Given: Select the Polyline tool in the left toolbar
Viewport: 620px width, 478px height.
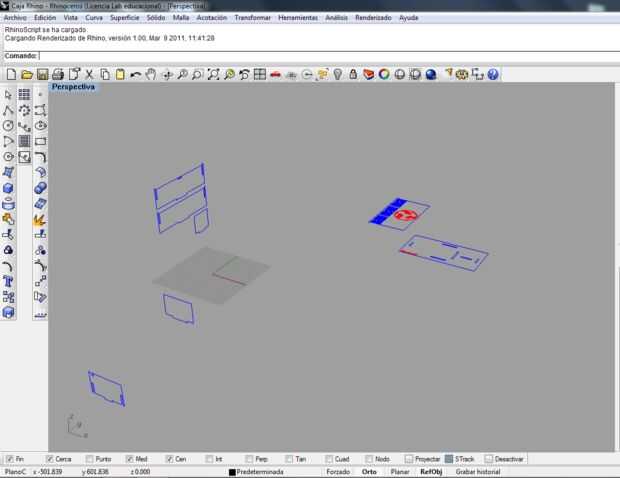Looking at the screenshot, I should click(8, 110).
